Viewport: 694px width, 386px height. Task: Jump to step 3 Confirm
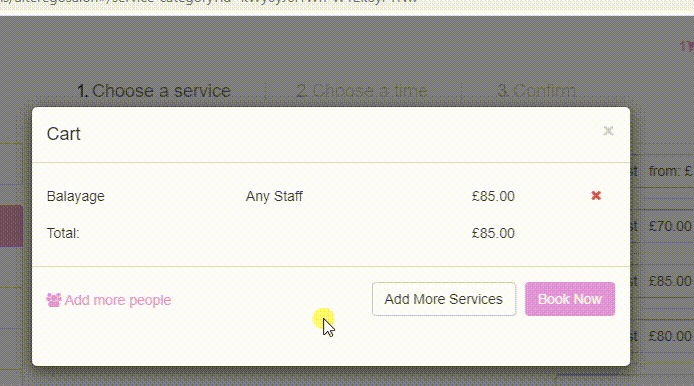536,91
